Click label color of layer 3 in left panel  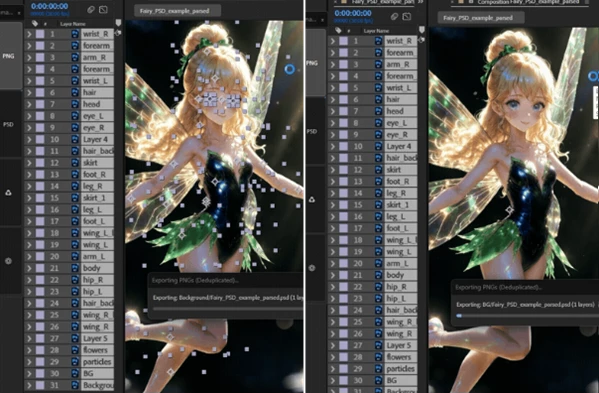click(x=40, y=57)
